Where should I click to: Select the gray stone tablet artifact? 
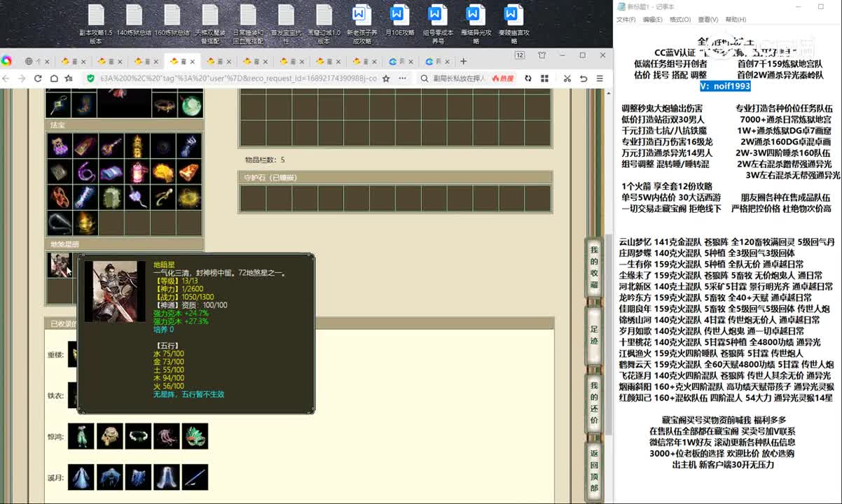pos(60,172)
